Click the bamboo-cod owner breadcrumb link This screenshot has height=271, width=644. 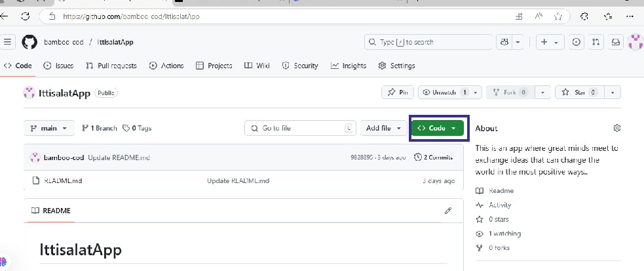[x=64, y=42]
